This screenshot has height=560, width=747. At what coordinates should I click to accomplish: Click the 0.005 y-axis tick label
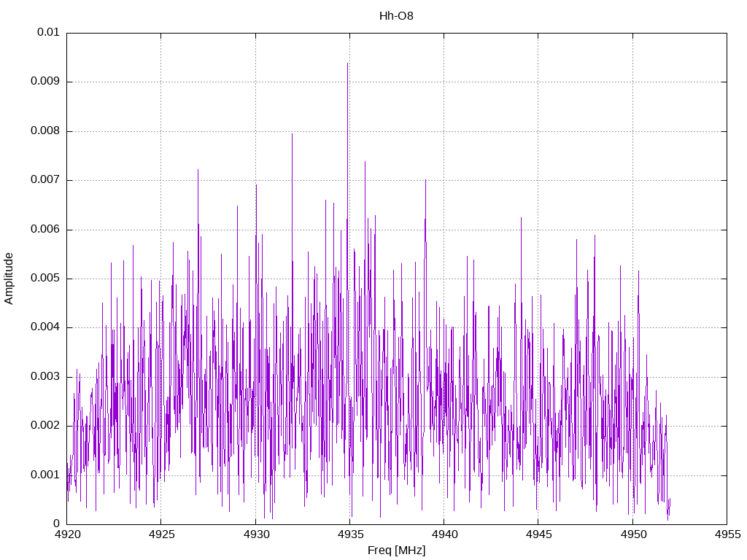(45, 278)
